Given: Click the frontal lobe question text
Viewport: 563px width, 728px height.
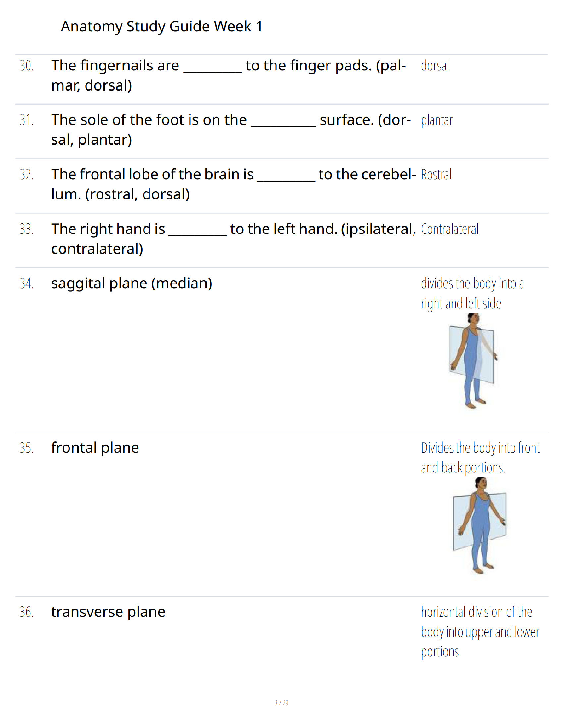Looking at the screenshot, I should pyautogui.click(x=233, y=184).
